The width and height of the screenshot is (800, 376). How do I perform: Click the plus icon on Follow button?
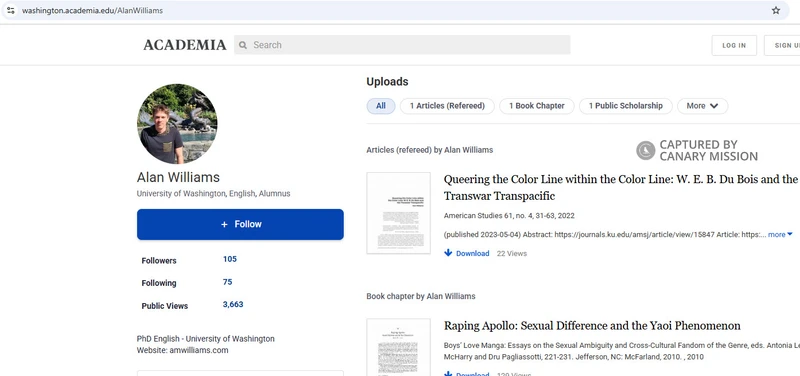tap(224, 224)
